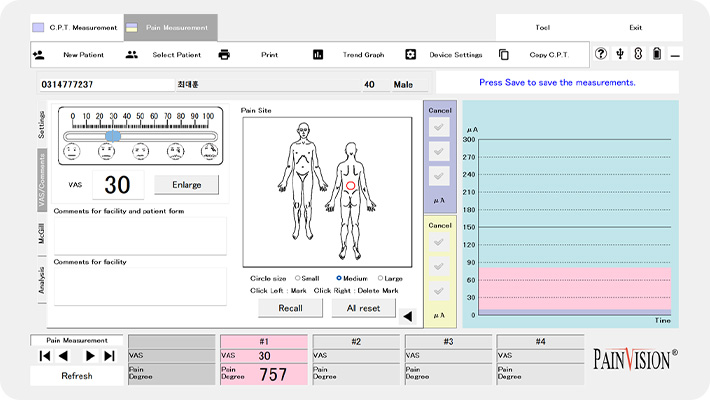710x400 pixels.
Task: Select the Large circle size option
Action: click(x=380, y=278)
